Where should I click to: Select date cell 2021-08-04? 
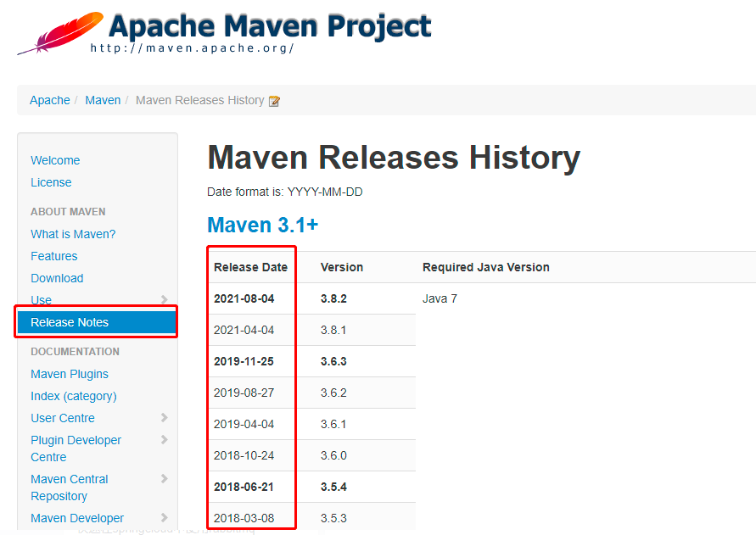[244, 298]
